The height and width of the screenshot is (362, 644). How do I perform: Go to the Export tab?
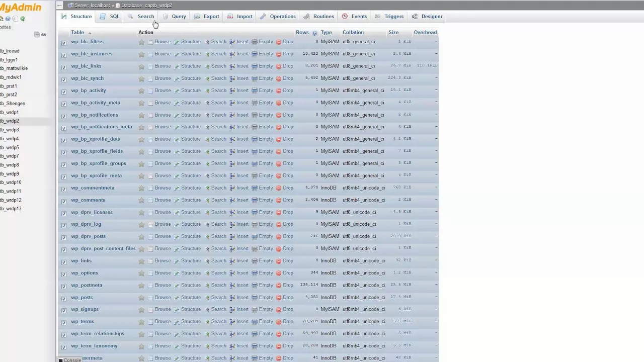[207, 17]
